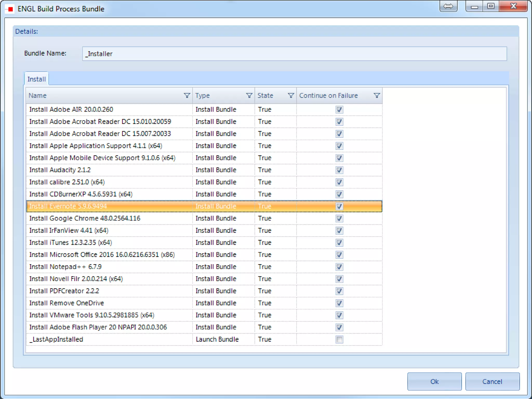Sort by the Name column header
The image size is (532, 399).
coord(109,95)
